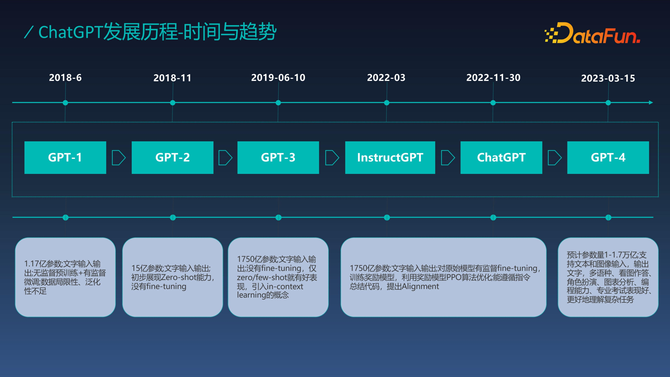Click the timeline dot beneath date 2019-06-10
670x377 pixels.
click(x=278, y=103)
